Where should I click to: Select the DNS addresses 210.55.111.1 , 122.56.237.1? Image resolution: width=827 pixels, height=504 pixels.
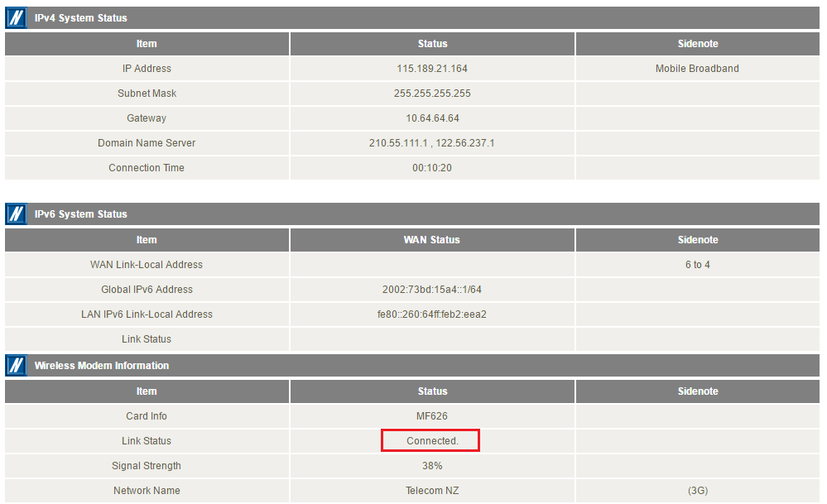(432, 143)
